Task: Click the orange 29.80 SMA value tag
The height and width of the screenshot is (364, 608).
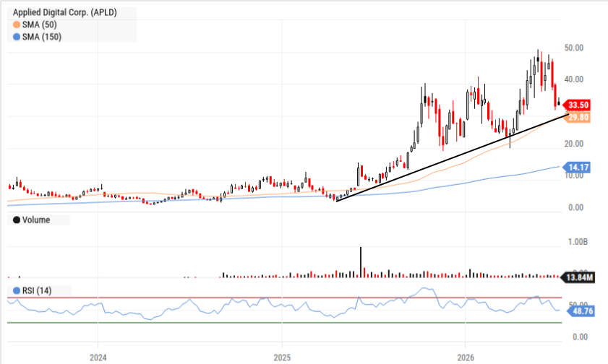Action: (578, 117)
